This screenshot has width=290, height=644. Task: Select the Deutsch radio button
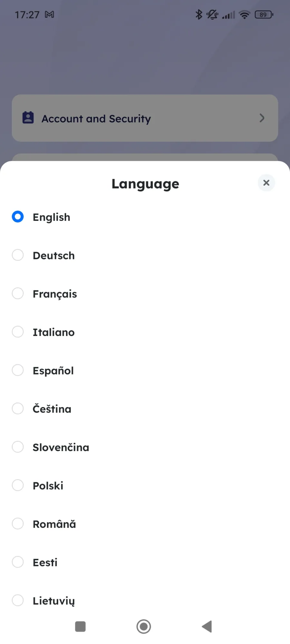(x=18, y=255)
